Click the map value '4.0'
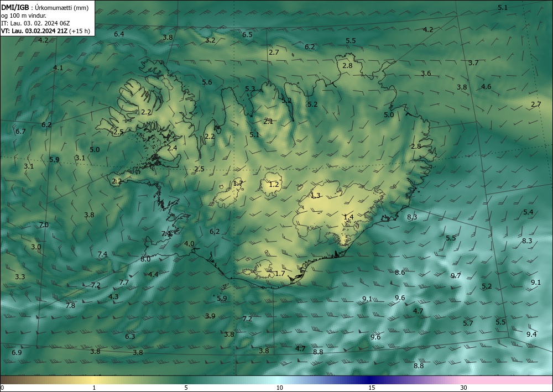553x392 pixels. pyautogui.click(x=189, y=244)
